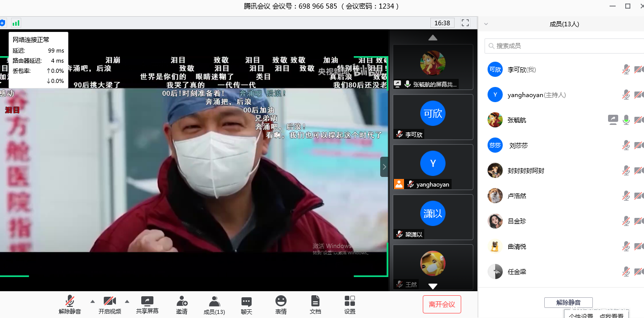
Task: Open the 文档 documents icon
Action: [315, 301]
